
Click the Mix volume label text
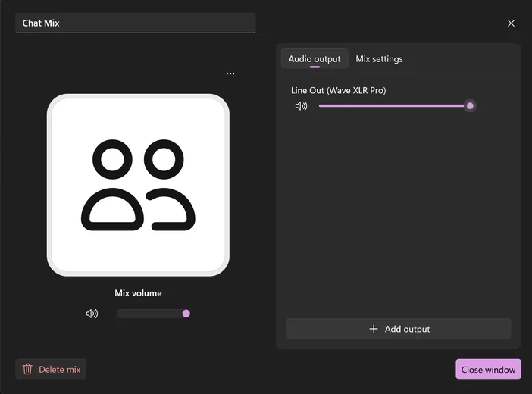[138, 293]
